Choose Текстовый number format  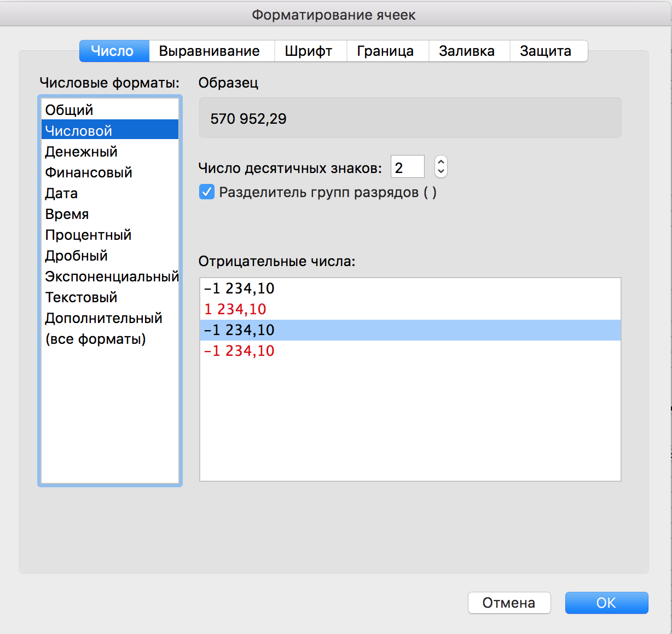[81, 297]
